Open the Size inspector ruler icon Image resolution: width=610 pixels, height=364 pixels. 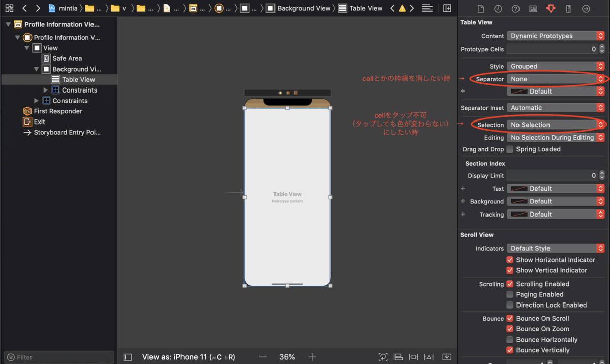coord(568,9)
